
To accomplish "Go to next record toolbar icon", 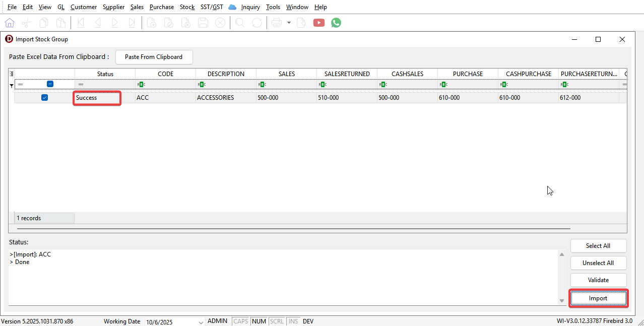I will 115,23.
